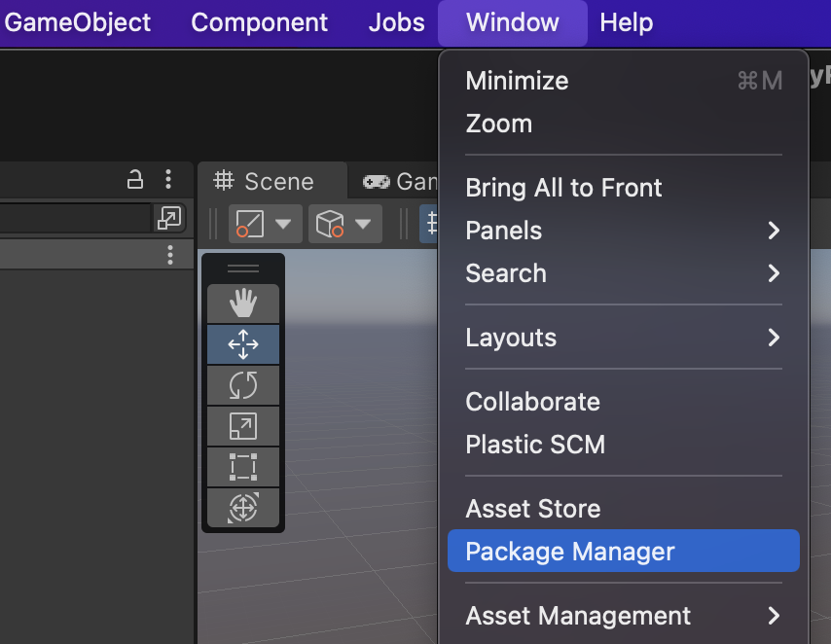Switch to the Scene tab
Screen dimensions: 831x644
tap(266, 181)
